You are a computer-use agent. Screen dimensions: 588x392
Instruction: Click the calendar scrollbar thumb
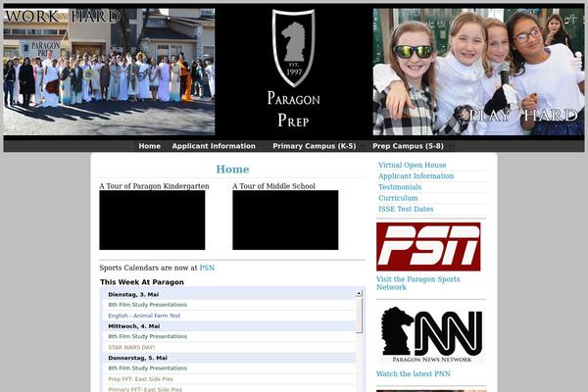[x=359, y=316]
